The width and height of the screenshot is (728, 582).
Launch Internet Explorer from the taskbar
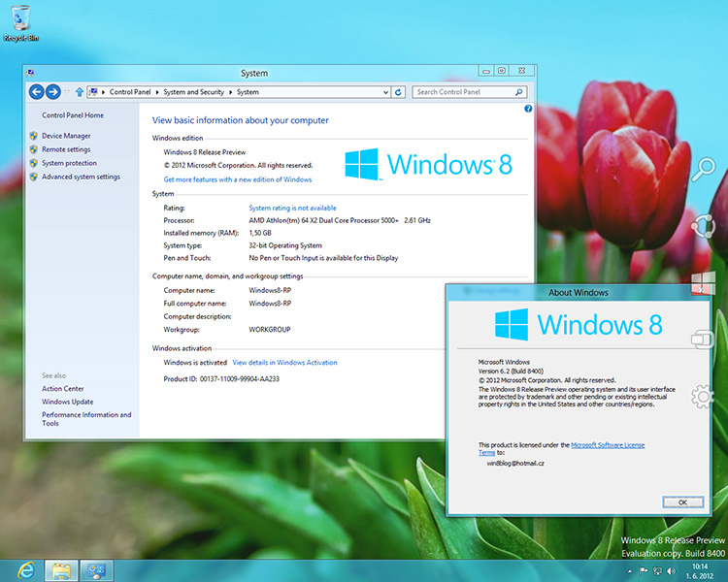25,570
